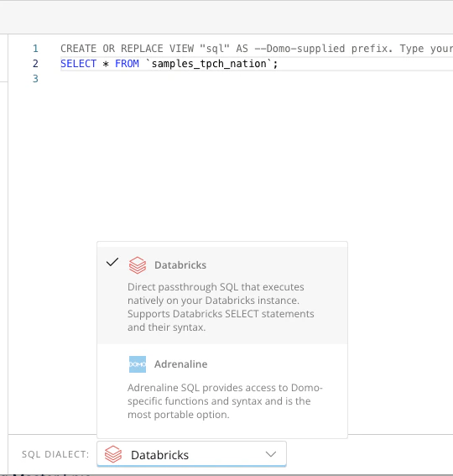Click the chevron arrow in SQL Dialect dropdown

pos(271,454)
